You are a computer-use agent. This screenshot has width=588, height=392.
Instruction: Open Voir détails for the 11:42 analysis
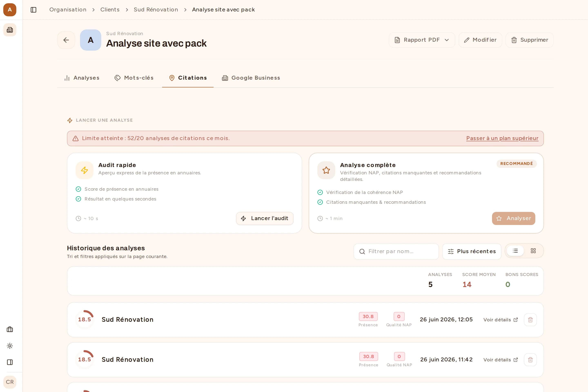pyautogui.click(x=500, y=360)
